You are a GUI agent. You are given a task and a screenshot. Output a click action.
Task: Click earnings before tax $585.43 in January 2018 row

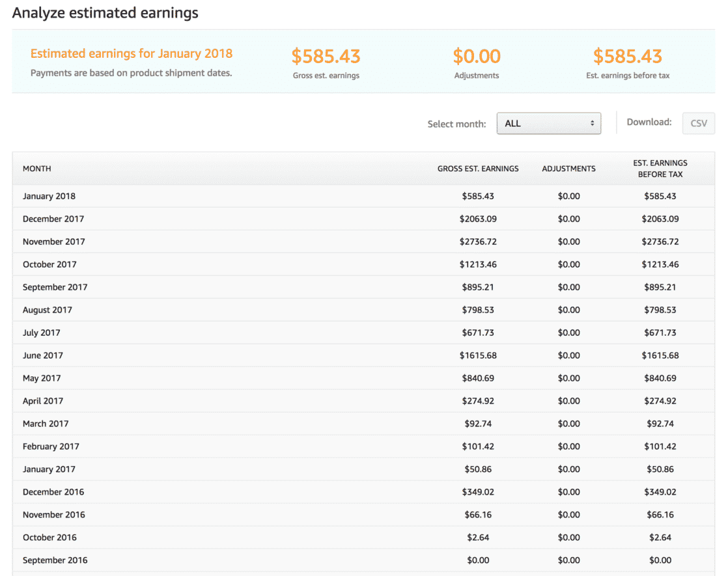pos(660,196)
